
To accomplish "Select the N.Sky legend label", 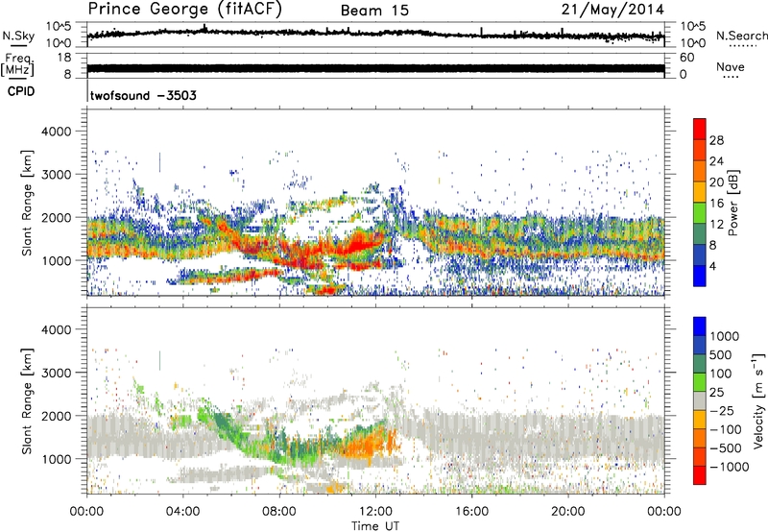I will [x=18, y=36].
